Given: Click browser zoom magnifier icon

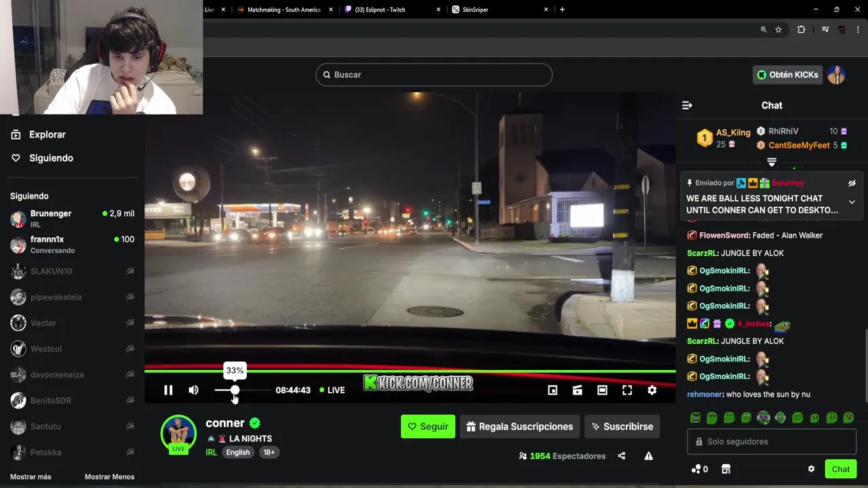Looking at the screenshot, I should [764, 30].
